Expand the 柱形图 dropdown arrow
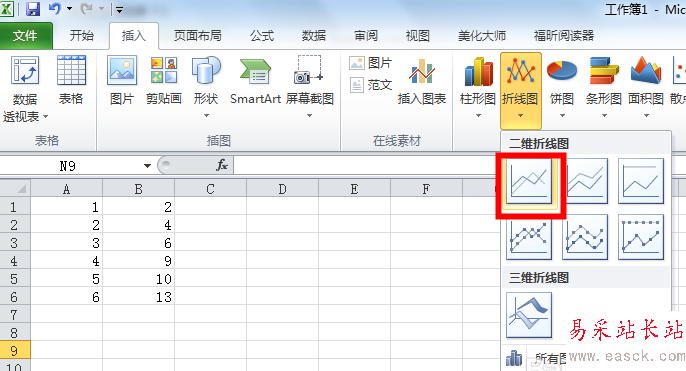The width and height of the screenshot is (686, 371). pos(478,116)
